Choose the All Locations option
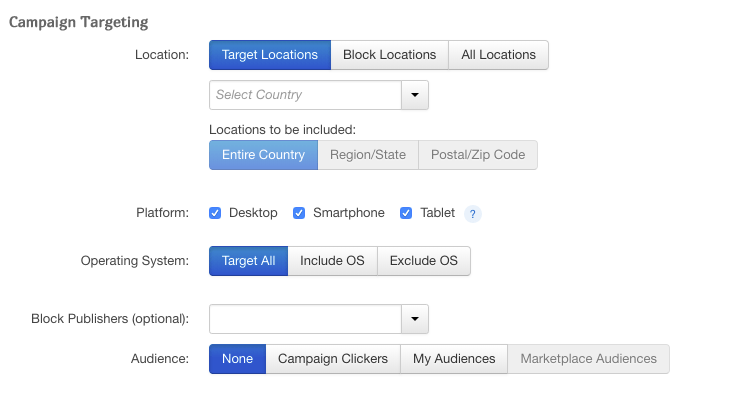Viewport: 738px width, 400px height. (498, 55)
